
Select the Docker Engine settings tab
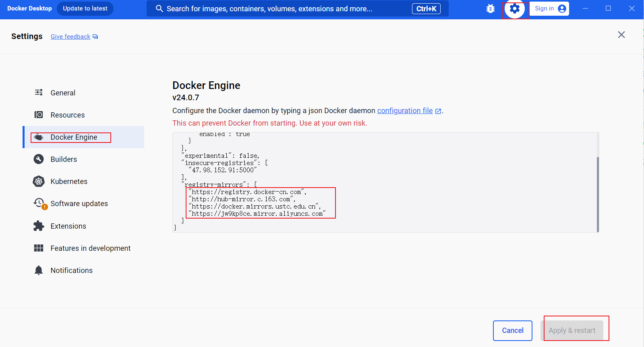(74, 137)
